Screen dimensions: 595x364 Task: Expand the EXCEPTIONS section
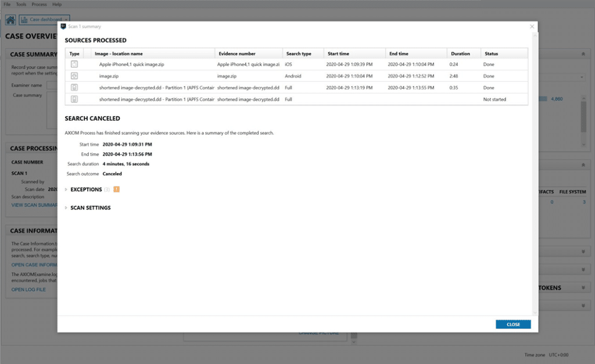(66, 190)
